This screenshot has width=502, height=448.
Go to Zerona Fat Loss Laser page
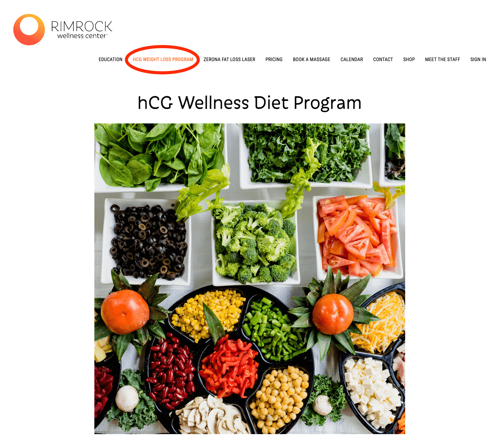coord(229,60)
